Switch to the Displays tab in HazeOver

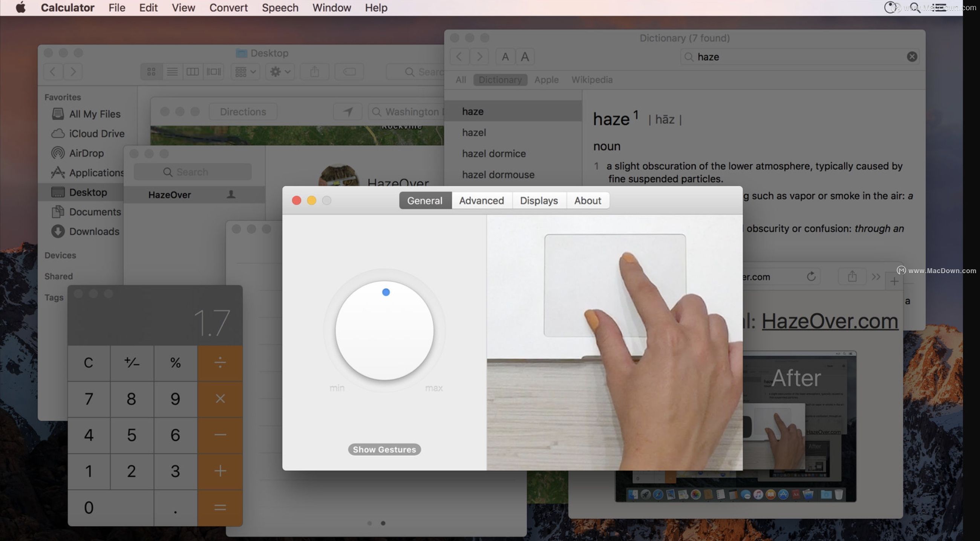[x=539, y=200]
